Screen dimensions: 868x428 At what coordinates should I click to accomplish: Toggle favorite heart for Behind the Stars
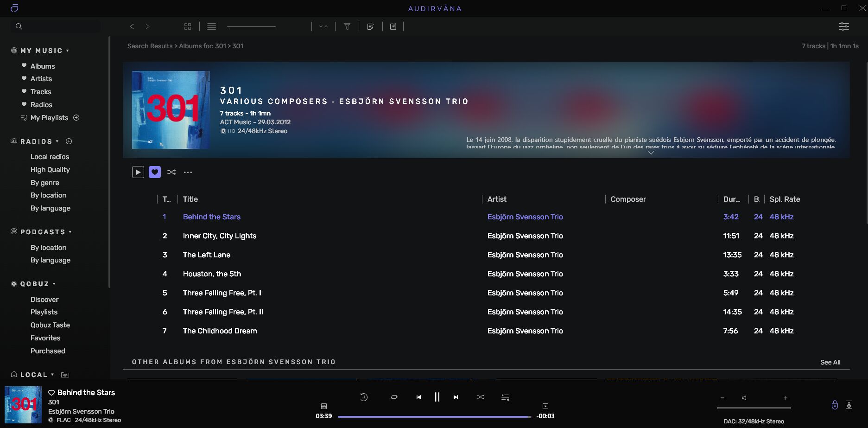click(x=51, y=393)
